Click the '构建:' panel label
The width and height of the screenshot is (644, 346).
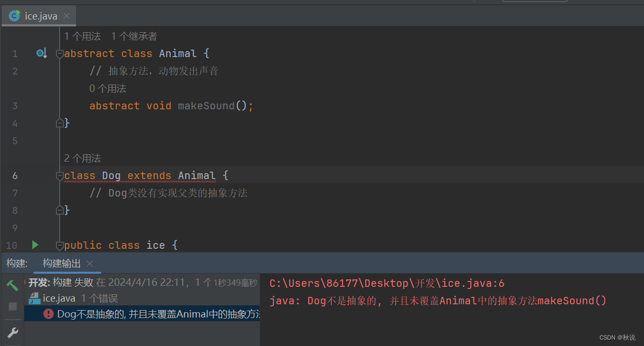pos(17,263)
